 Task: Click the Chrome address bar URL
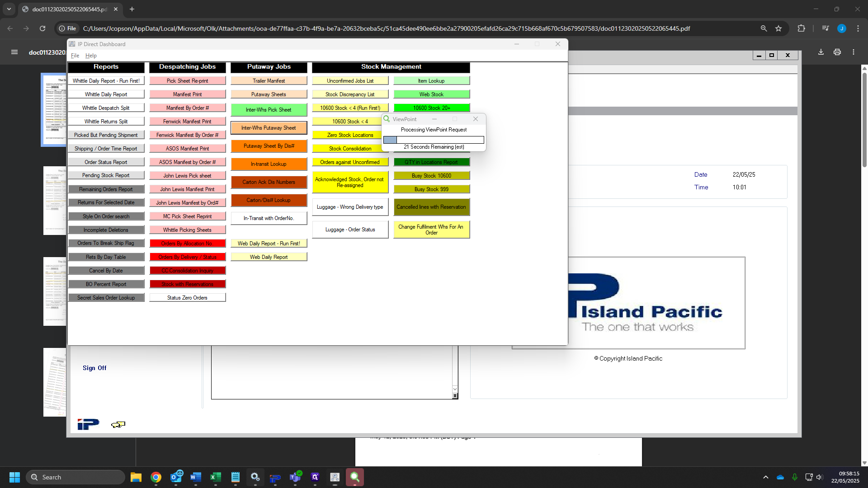(387, 28)
